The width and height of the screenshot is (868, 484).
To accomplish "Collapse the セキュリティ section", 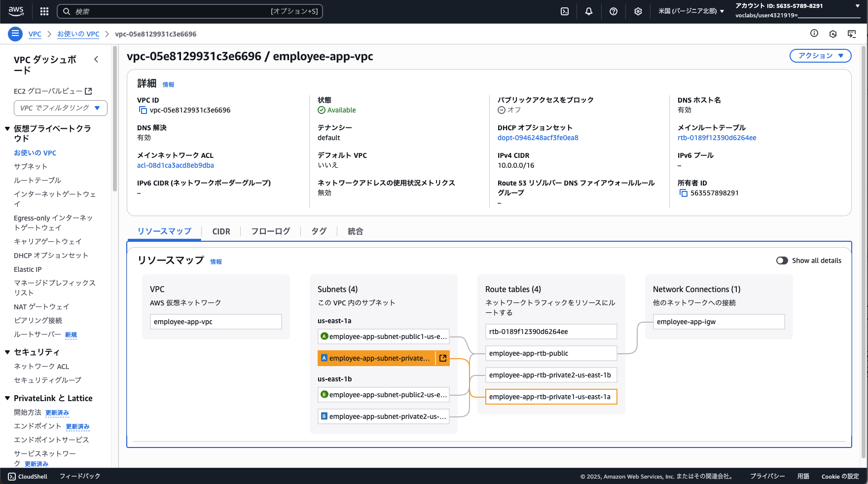I will coord(7,352).
